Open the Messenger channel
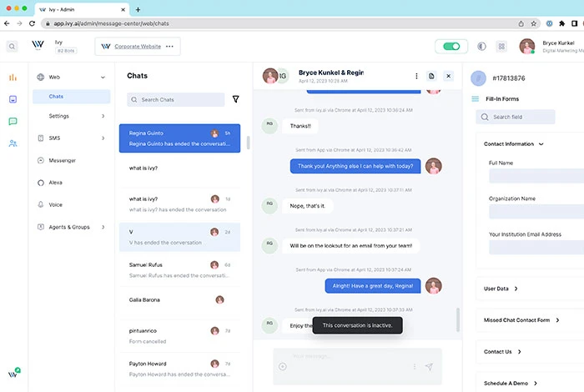 click(63, 160)
